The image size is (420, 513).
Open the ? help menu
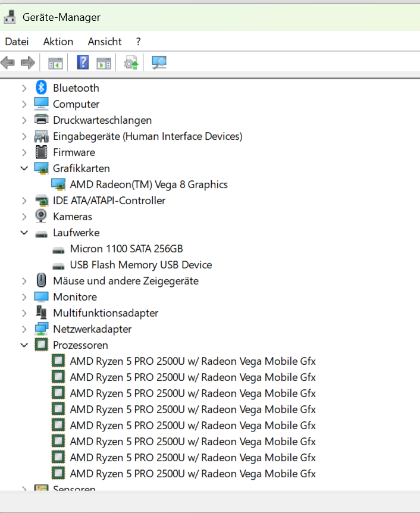(139, 42)
